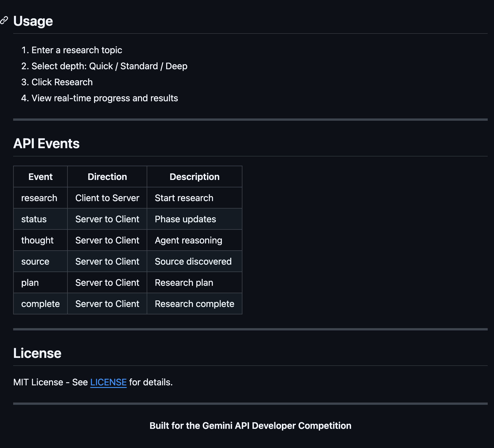Select the "Enter a research topic" step
The width and height of the screenshot is (494, 448).
[77, 50]
